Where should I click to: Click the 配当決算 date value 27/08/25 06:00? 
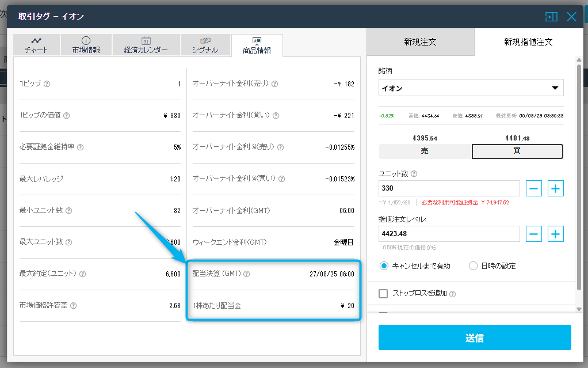tap(332, 274)
